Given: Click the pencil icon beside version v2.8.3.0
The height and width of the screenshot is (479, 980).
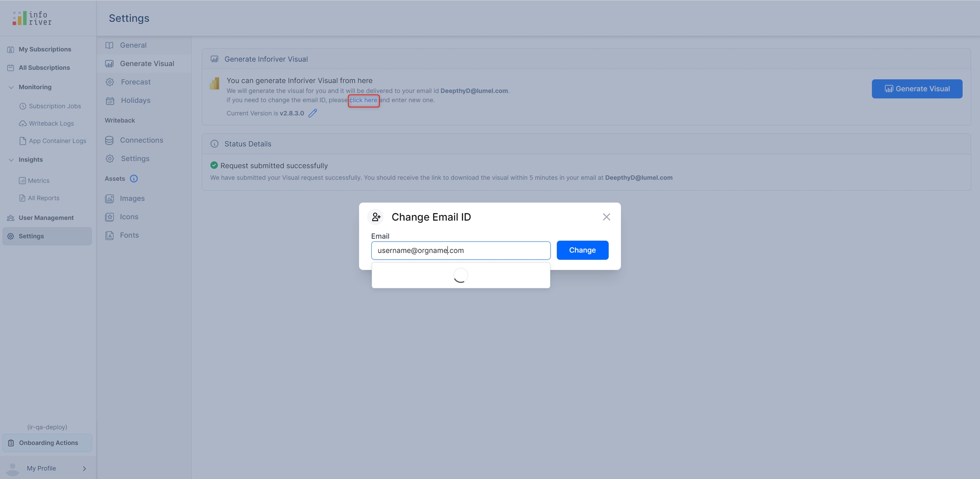Looking at the screenshot, I should tap(313, 113).
